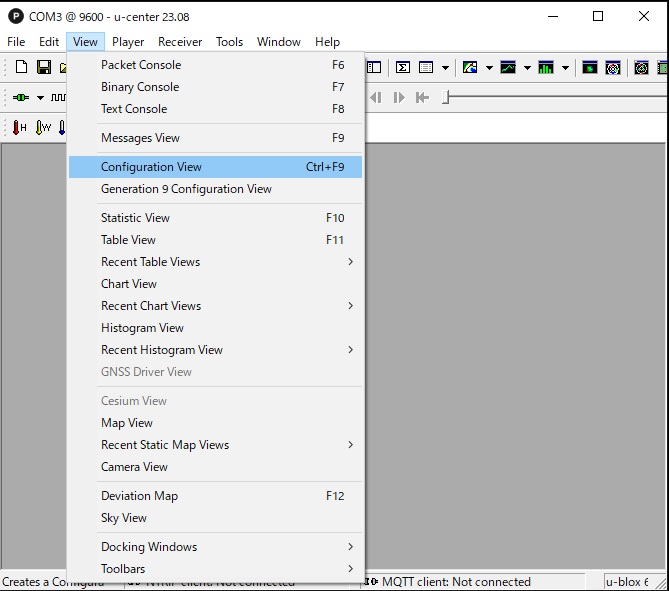Click the sigma Statistic view icon
669x591 pixels.
(403, 67)
